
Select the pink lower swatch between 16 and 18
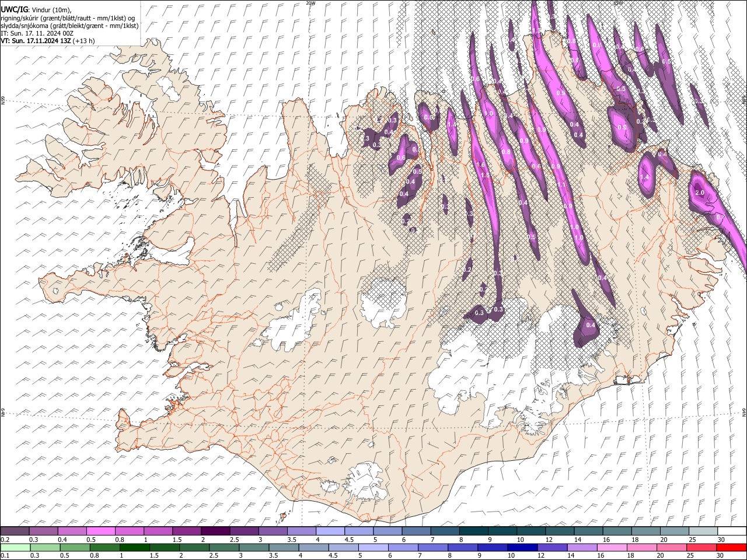[611, 547]
